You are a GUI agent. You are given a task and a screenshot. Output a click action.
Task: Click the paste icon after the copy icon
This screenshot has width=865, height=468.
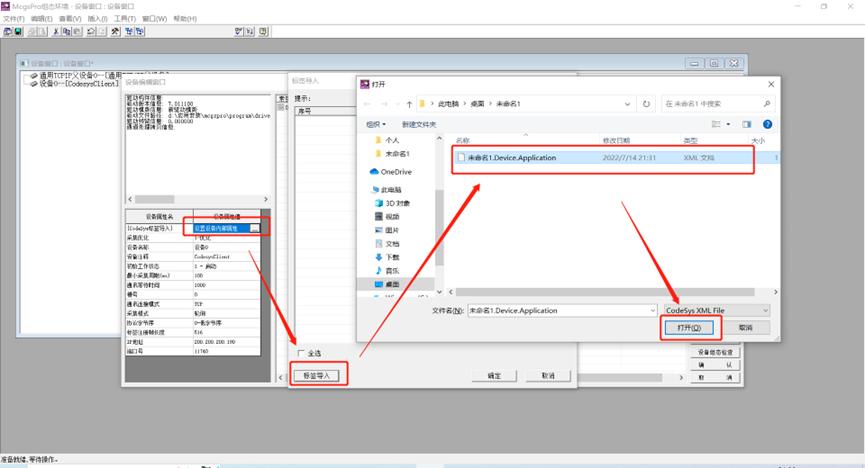coord(77,31)
